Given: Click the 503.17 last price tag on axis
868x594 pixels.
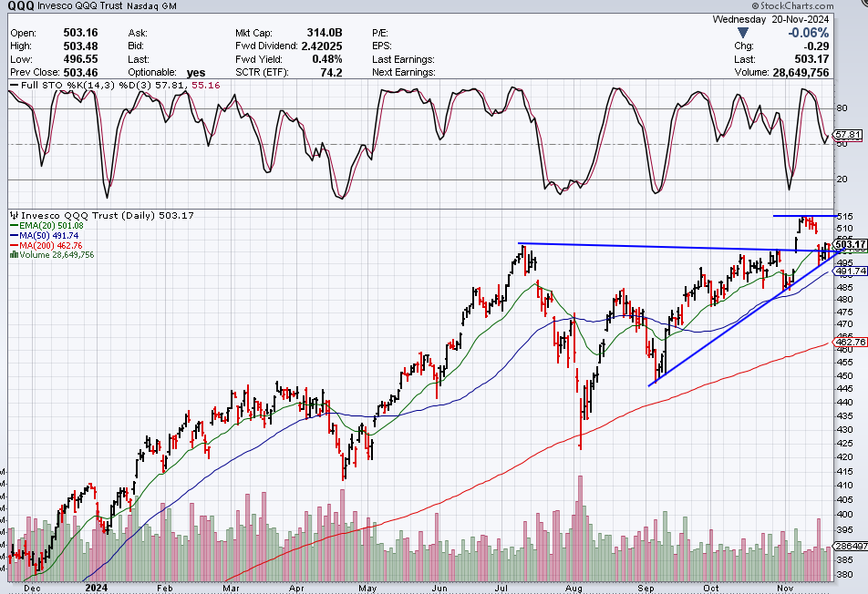Looking at the screenshot, I should point(851,244).
